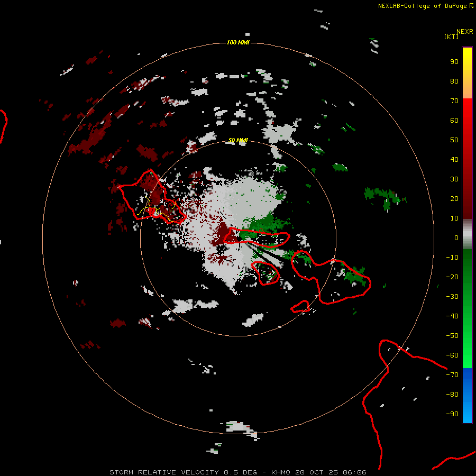Image resolution: width=476 pixels, height=476 pixels.
Task: Click the positive 30 scale value
Action: (x=454, y=179)
